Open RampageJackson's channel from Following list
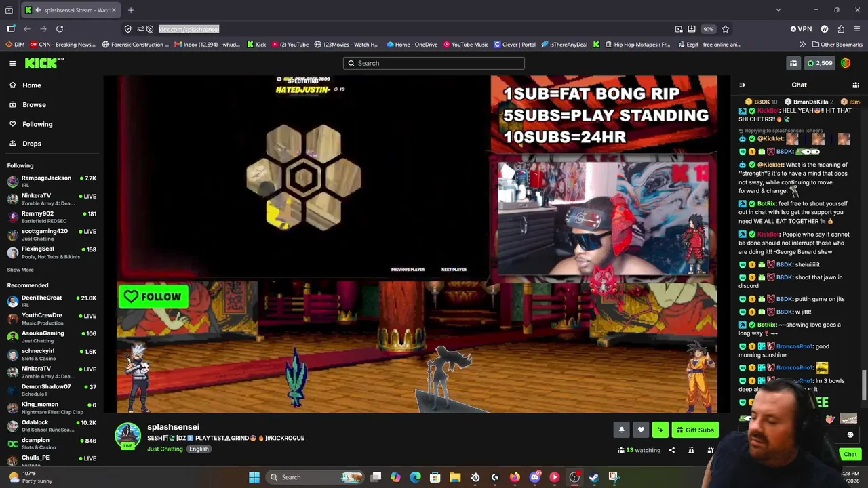The image size is (868, 488). 52,181
